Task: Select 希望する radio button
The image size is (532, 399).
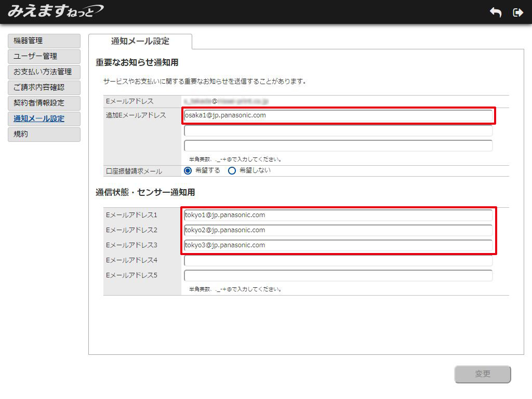Action: [x=188, y=170]
